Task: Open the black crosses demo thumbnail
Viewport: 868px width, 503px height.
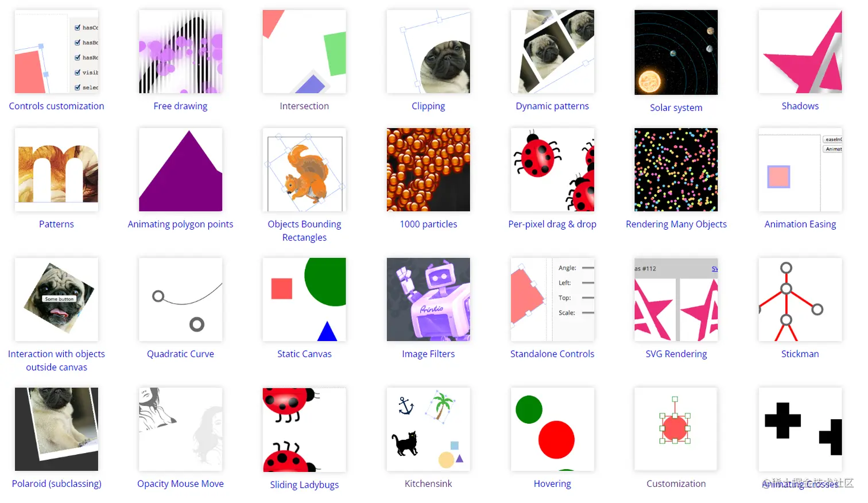Action: [800, 430]
